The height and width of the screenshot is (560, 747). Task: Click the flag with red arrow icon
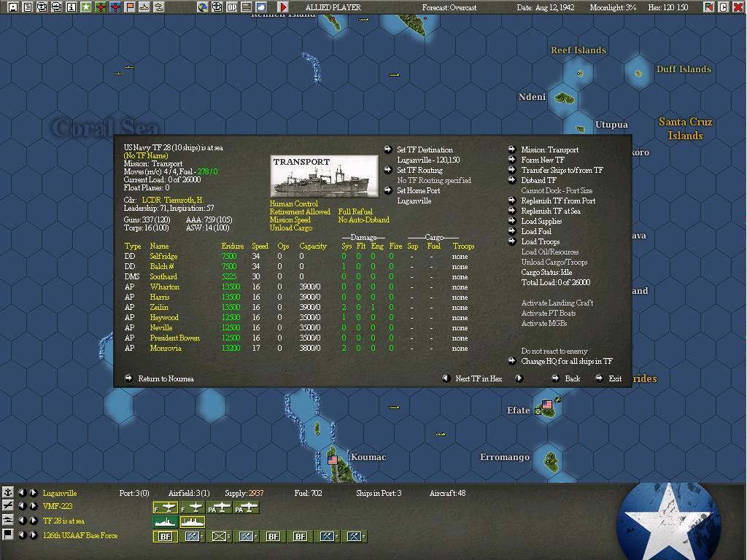(x=709, y=7)
